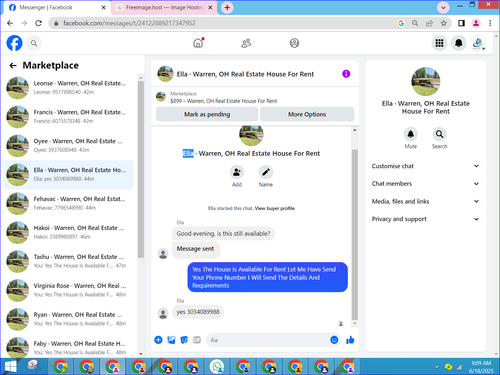The width and height of the screenshot is (500, 375).
Task: Click the listing thumbnail in header
Action: [x=161, y=97]
